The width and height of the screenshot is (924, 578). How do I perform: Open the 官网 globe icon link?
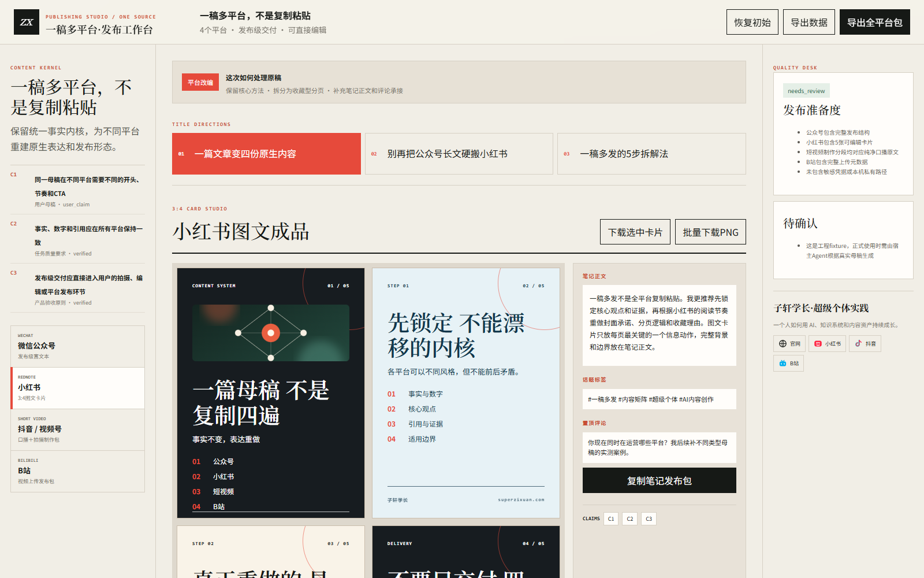[789, 344]
